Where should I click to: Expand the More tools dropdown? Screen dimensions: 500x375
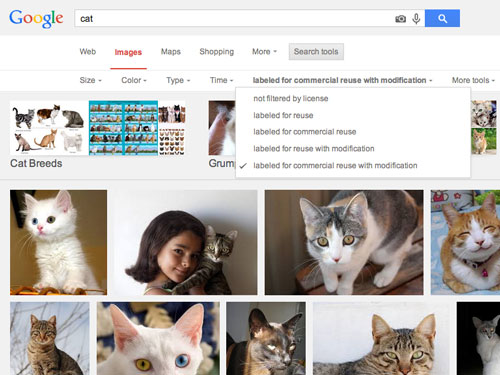(473, 80)
